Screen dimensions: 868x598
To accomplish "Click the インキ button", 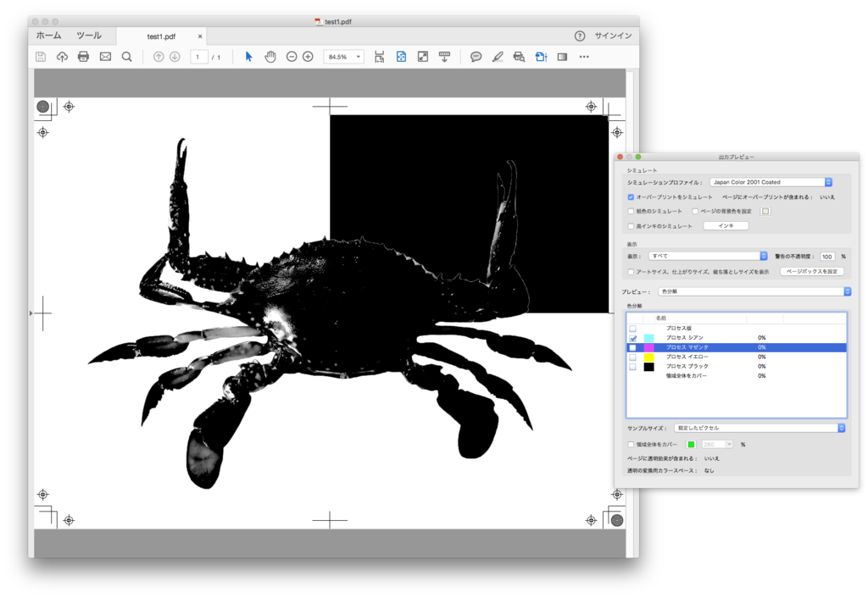I will pyautogui.click(x=726, y=226).
